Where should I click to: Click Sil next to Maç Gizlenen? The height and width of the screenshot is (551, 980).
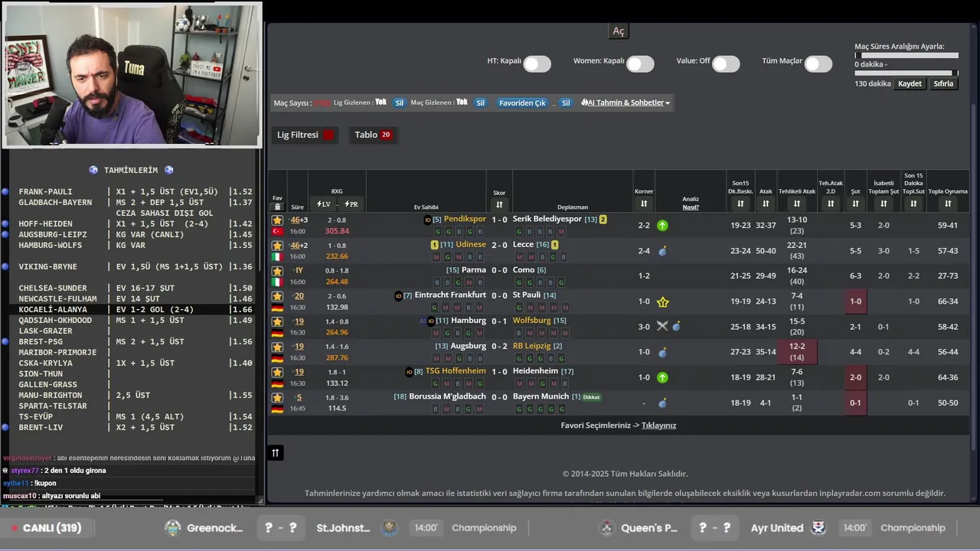[480, 103]
